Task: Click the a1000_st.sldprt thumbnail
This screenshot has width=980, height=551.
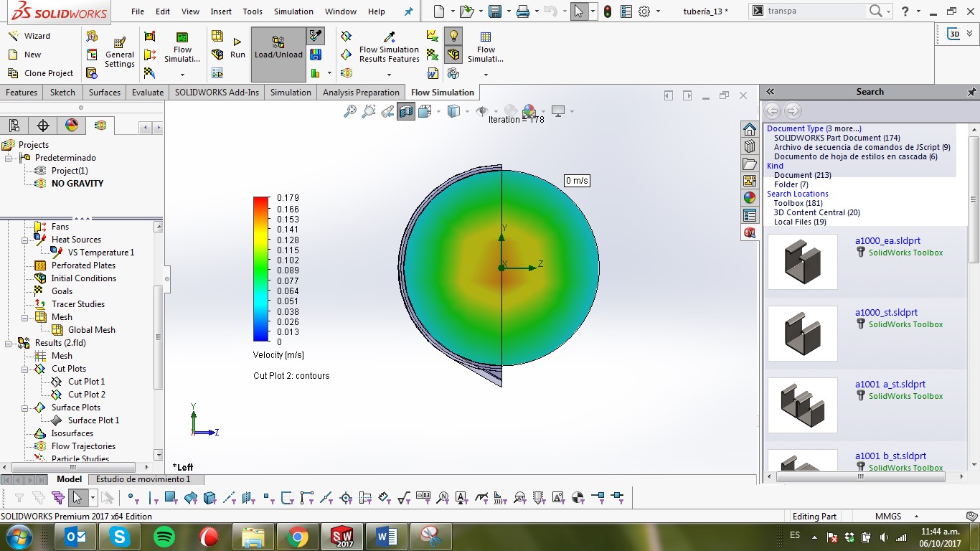Action: (x=803, y=334)
